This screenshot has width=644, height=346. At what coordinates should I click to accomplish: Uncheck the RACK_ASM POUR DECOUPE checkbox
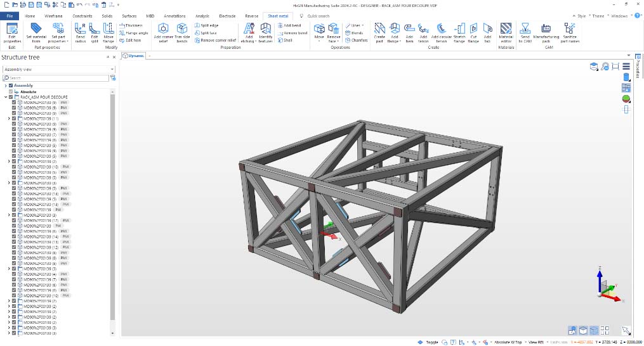(x=11, y=98)
